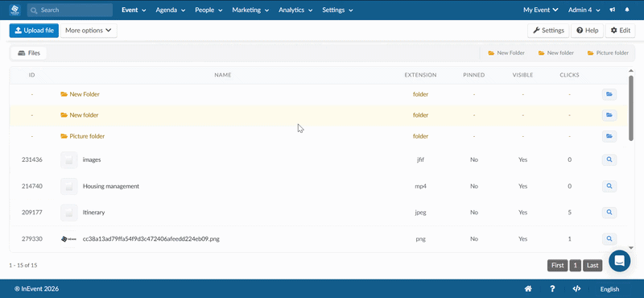Open the notifications bell
Viewport: 644px width, 298px height.
(x=627, y=10)
